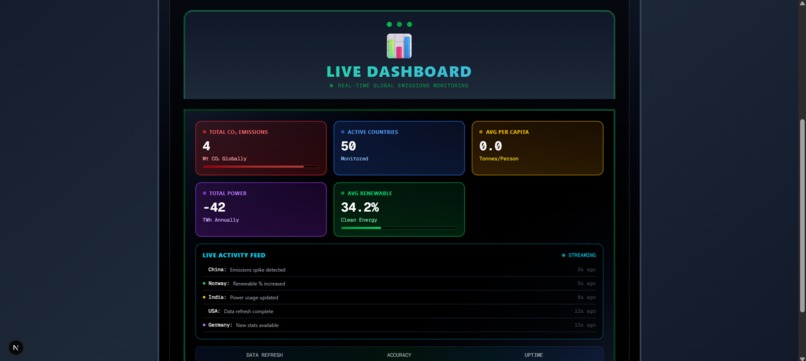The width and height of the screenshot is (806, 361).
Task: Click the UPTIME label
Action: 534,355
